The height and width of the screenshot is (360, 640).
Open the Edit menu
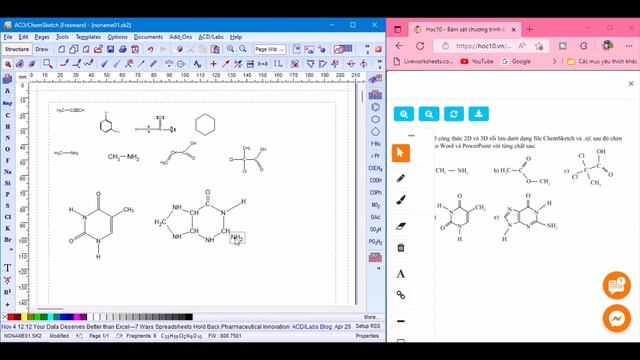click(23, 37)
